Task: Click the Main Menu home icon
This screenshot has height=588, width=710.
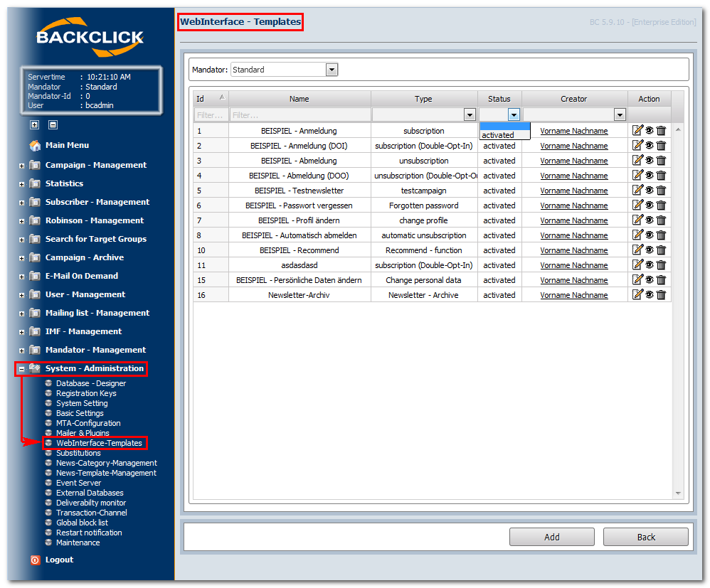Action: (x=35, y=145)
